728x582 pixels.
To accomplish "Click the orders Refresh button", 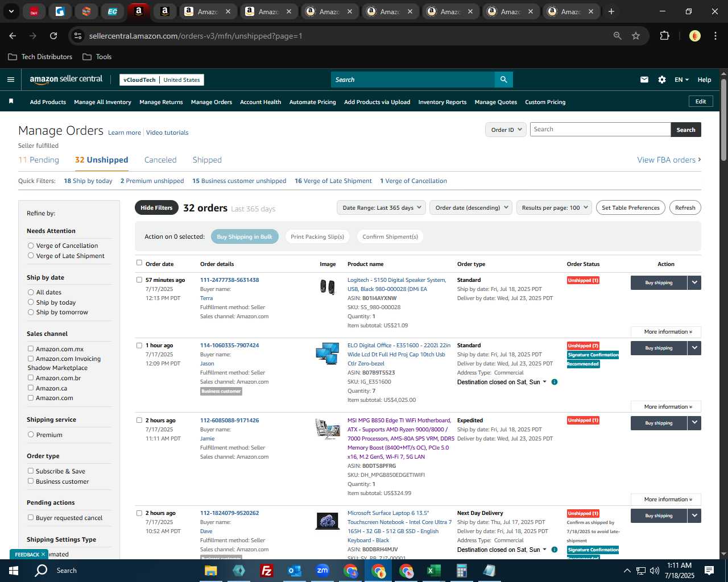I will tap(685, 207).
